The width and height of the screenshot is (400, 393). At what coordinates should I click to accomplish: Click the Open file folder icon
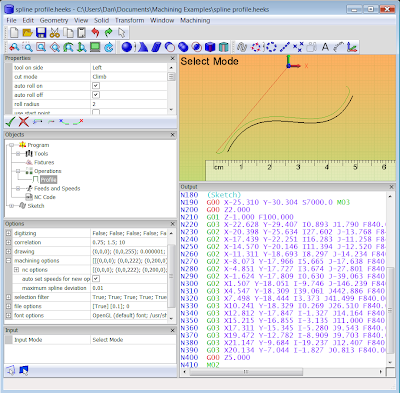click(x=27, y=33)
